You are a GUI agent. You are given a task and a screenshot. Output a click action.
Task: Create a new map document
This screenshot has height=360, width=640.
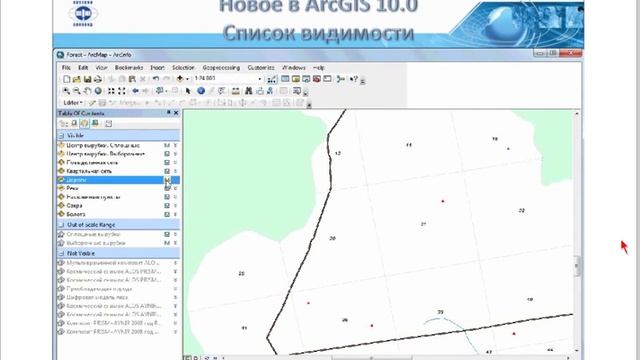coord(67,79)
